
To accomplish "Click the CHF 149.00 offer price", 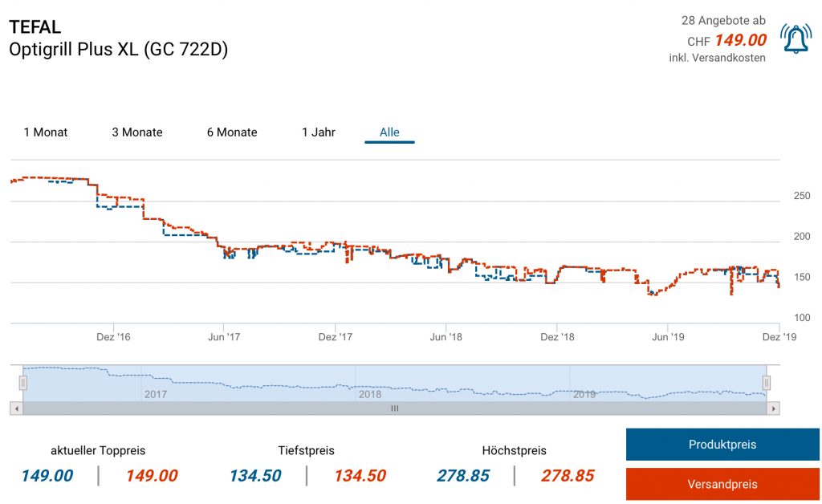I will (739, 40).
